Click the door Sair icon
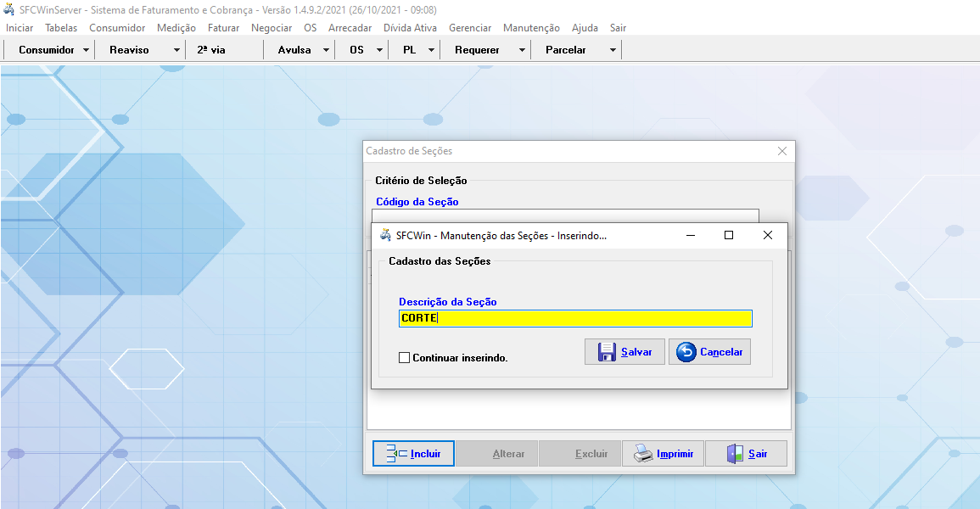Image resolution: width=980 pixels, height=509 pixels. click(x=735, y=454)
